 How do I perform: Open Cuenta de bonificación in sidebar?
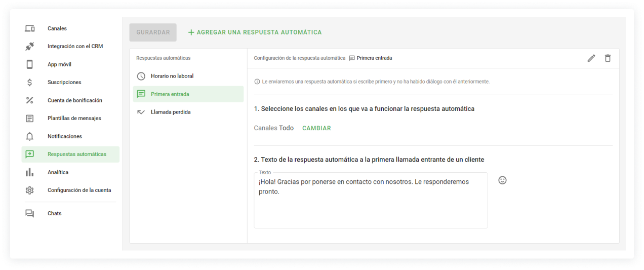[74, 100]
